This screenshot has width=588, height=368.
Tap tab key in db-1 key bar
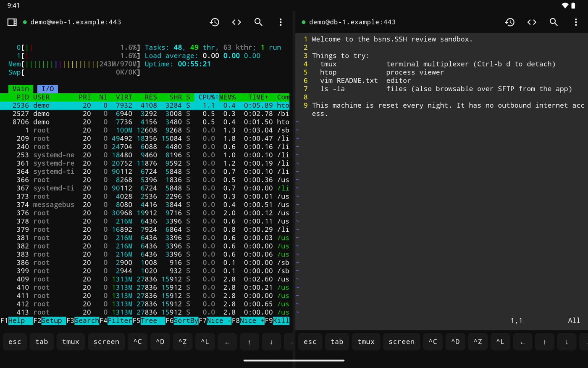pos(337,342)
